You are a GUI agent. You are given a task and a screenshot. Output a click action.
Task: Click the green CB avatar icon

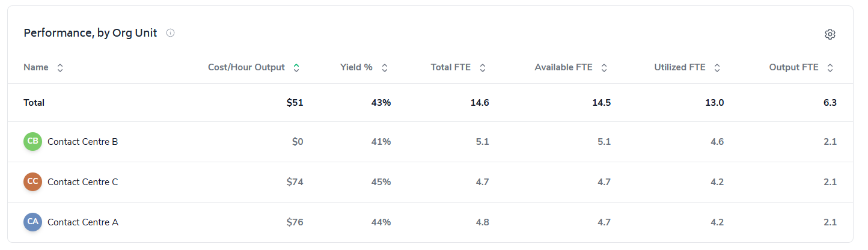[32, 142]
